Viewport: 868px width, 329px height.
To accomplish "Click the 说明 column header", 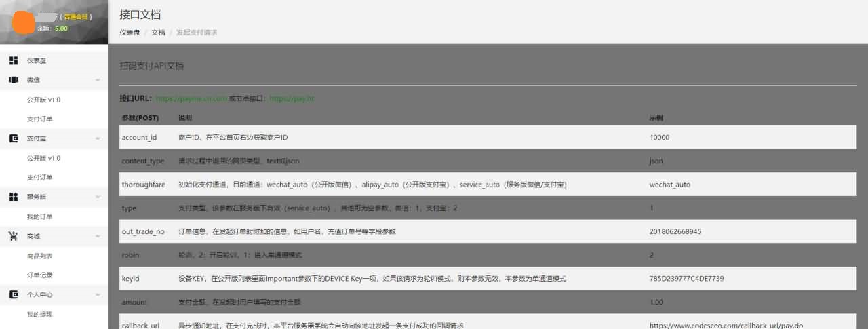I will 185,118.
